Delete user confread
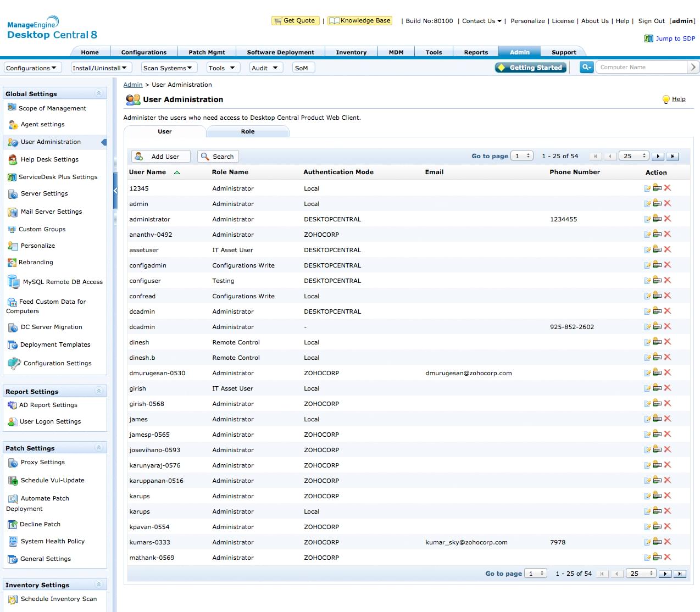Image resolution: width=700 pixels, height=612 pixels. (668, 296)
